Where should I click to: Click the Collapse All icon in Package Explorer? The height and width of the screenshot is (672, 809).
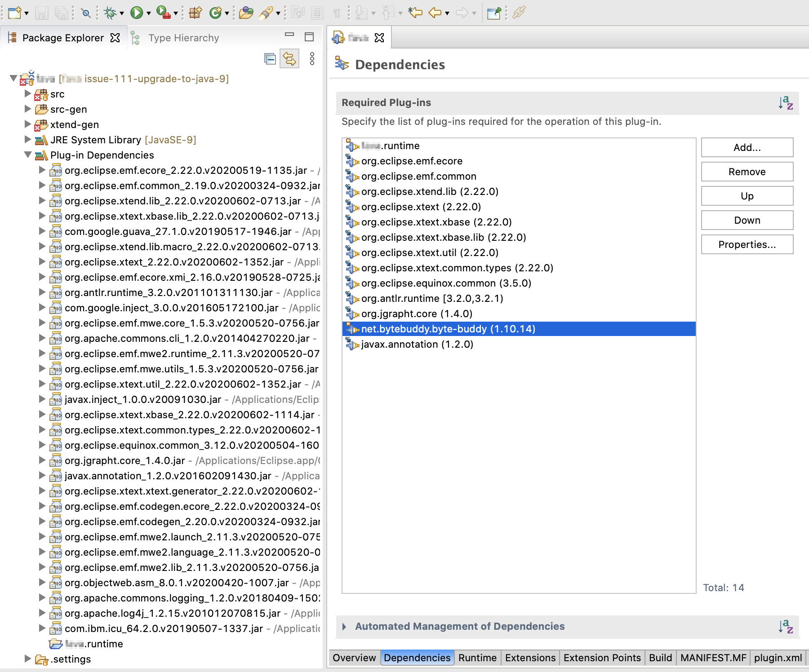tap(270, 59)
